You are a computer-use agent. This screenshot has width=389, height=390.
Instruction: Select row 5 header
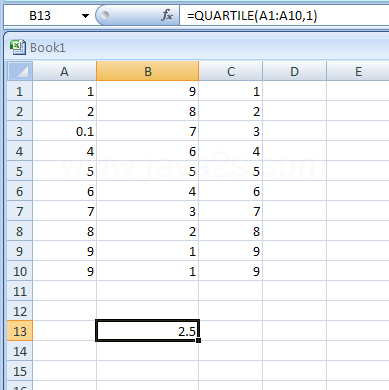click(x=20, y=171)
